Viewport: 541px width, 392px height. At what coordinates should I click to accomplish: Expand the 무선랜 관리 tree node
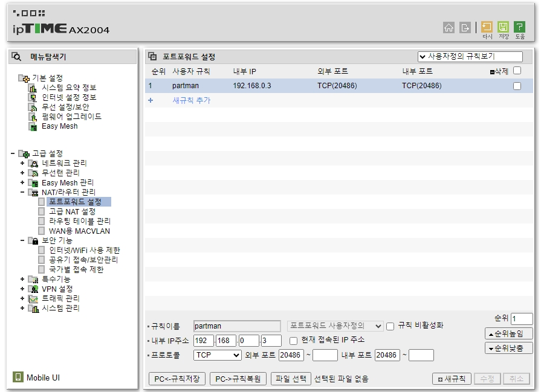pyautogui.click(x=22, y=173)
